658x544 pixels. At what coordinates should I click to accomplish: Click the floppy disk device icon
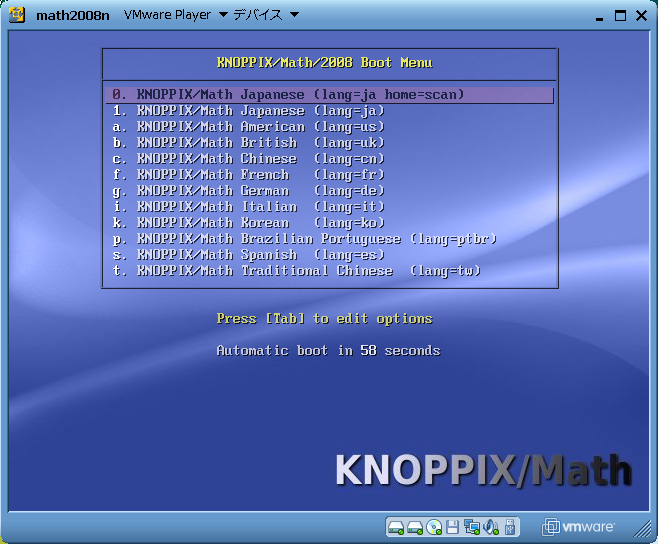coord(452,527)
